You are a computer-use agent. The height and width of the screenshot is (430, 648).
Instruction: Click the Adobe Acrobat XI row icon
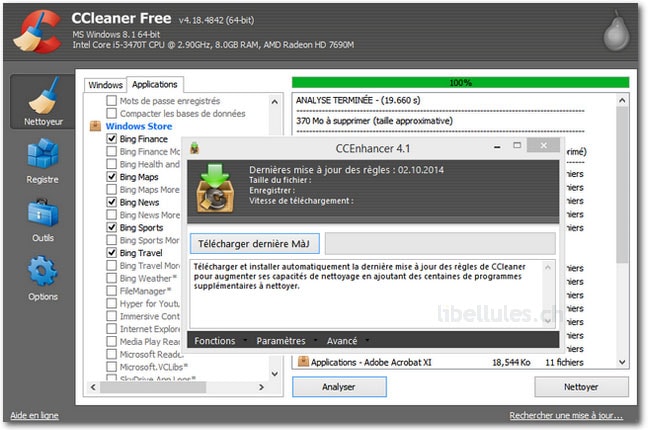click(x=303, y=362)
